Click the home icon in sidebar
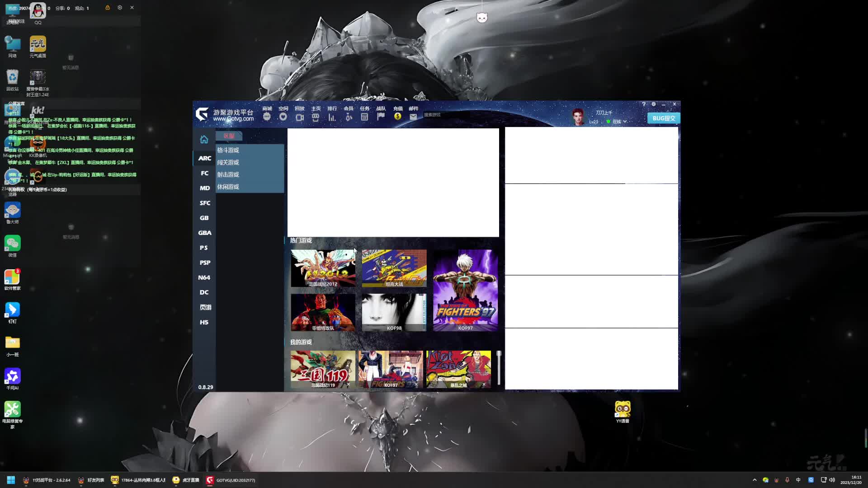This screenshot has width=868, height=488. (x=204, y=139)
